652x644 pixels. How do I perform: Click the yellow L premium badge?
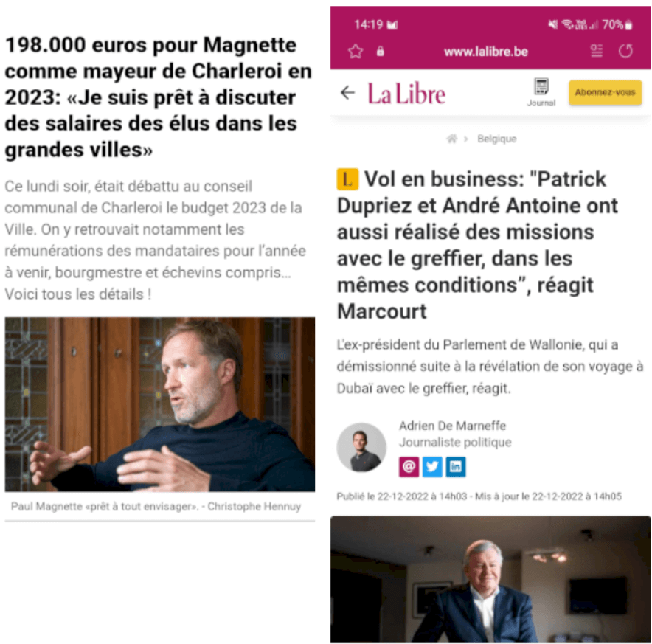347,179
